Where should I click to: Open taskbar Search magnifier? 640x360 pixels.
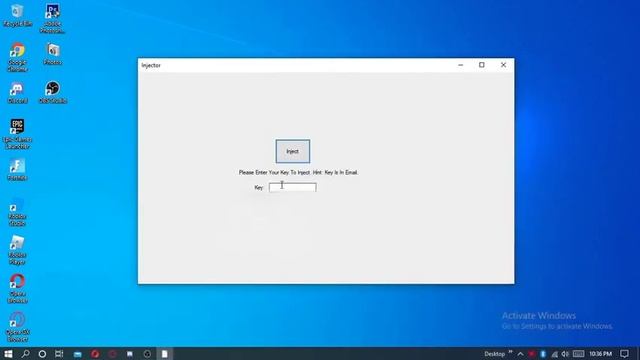(x=25, y=354)
